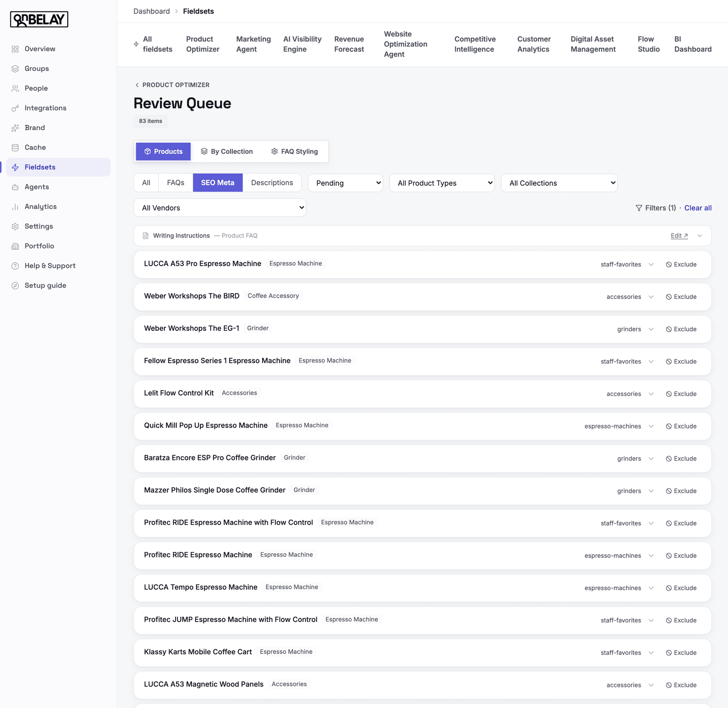Screen dimensions: 728x708
Task: Click the back chevron next to PRODUCT OPTIMIZER
Action: [x=137, y=85]
